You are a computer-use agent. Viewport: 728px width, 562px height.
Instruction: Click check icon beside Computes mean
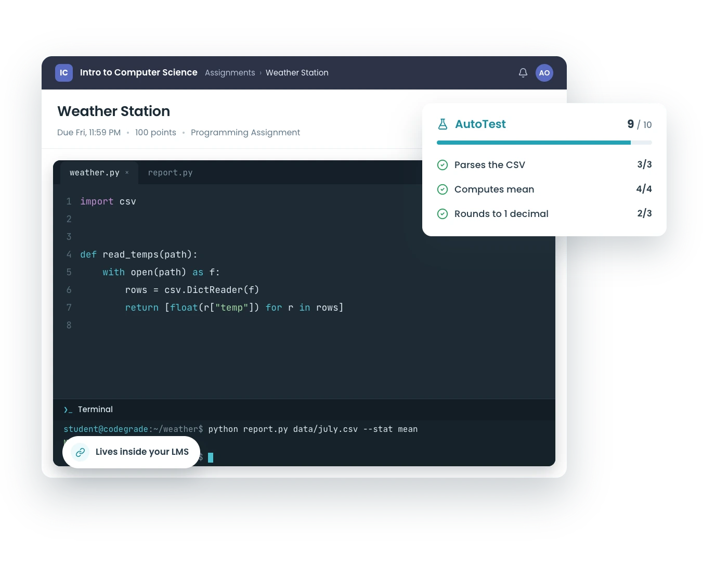443,189
